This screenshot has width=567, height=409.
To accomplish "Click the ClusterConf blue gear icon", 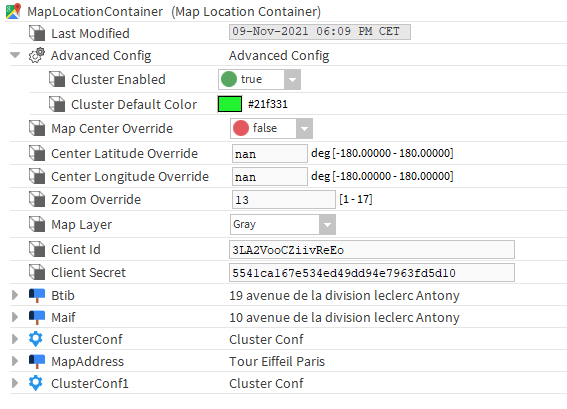I will 36,339.
